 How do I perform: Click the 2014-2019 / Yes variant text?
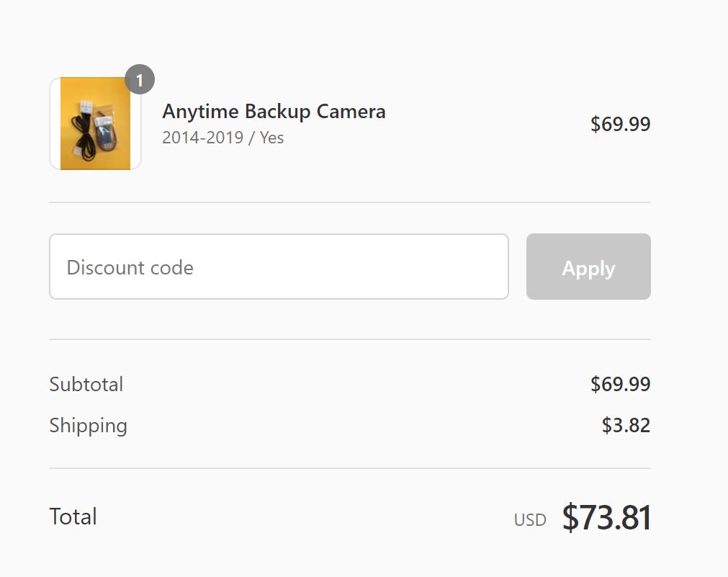click(x=223, y=138)
